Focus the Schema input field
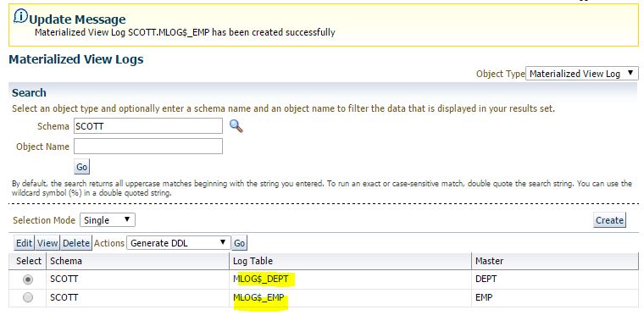644x321 pixels. click(147, 126)
